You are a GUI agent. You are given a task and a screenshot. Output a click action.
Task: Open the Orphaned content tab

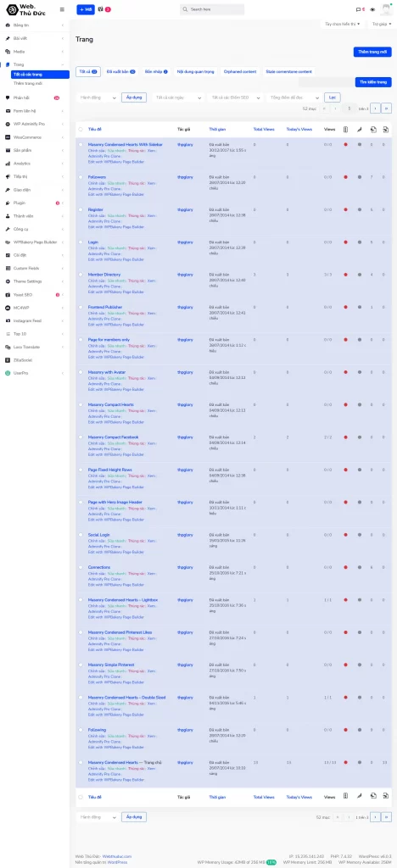240,71
